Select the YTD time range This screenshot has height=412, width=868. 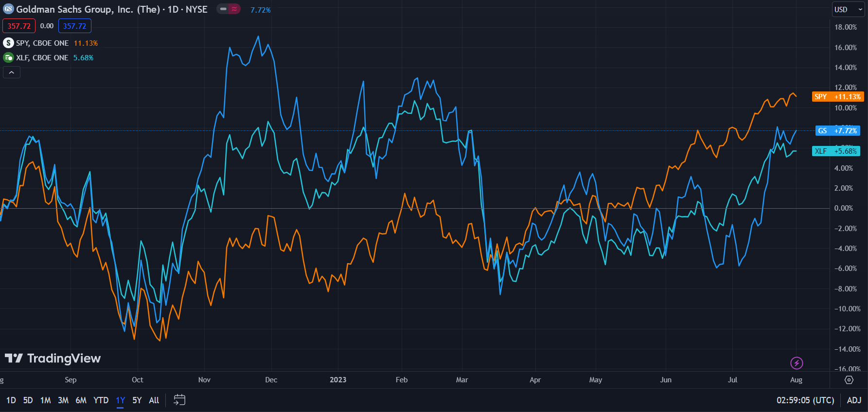[101, 400]
